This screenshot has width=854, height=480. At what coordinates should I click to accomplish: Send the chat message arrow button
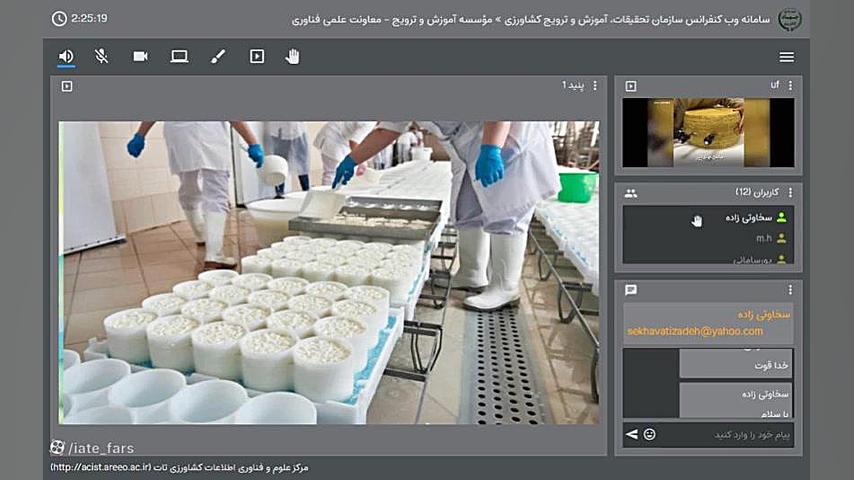[x=632, y=434]
